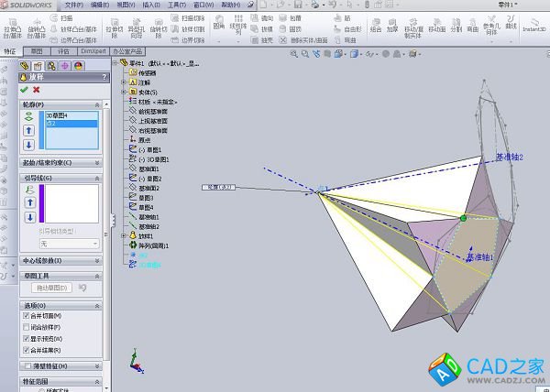Screen dimensions: 550x392
Task: Open the 插入(I) menu
Action: click(150, 5)
